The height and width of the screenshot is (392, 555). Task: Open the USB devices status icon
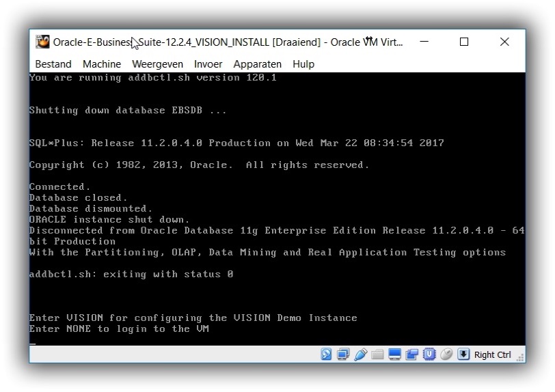360,354
